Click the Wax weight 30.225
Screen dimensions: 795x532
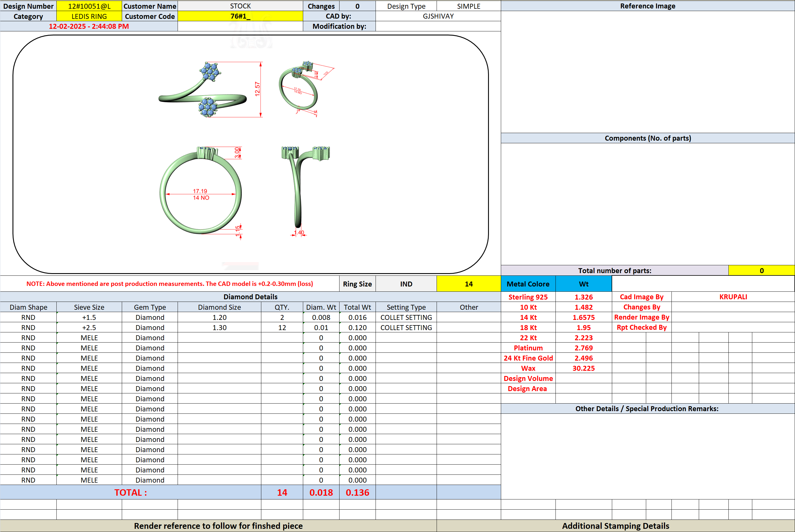[583, 368]
